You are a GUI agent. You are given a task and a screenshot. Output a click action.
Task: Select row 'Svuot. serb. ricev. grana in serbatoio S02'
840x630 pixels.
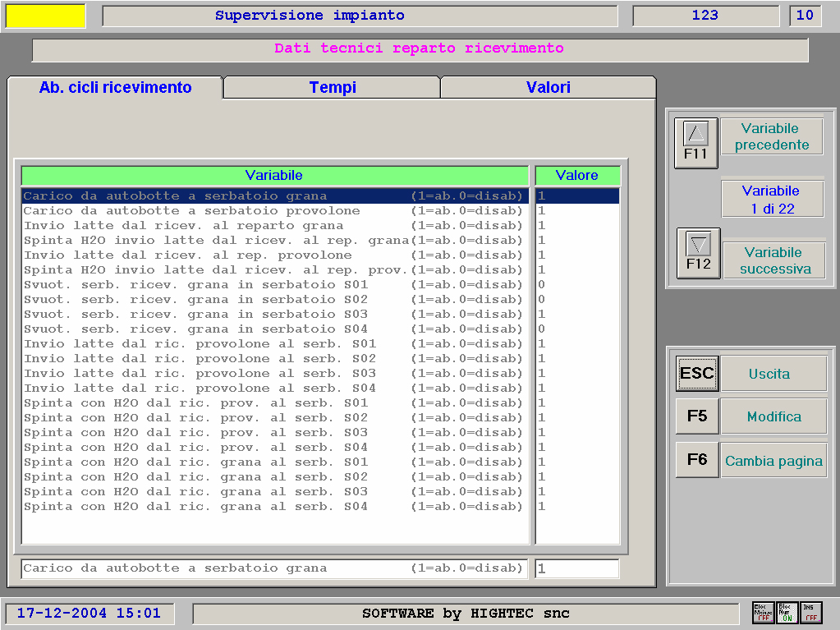tap(275, 300)
